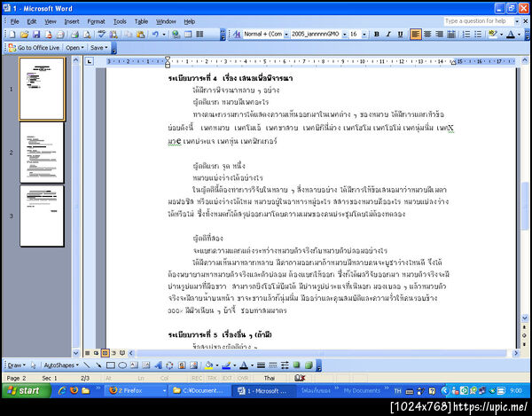Open 3-D Style options on Drawing toolbar
The image size is (532, 416).
pos(309,365)
